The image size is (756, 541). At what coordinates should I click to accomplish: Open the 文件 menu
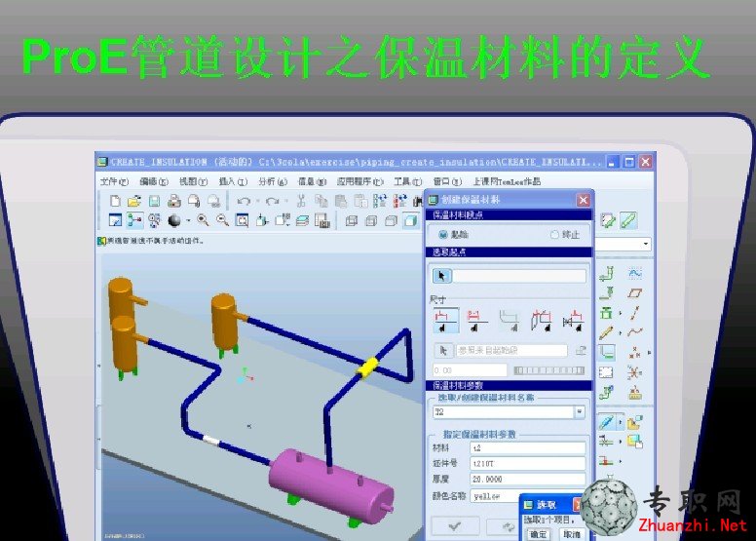point(114,181)
